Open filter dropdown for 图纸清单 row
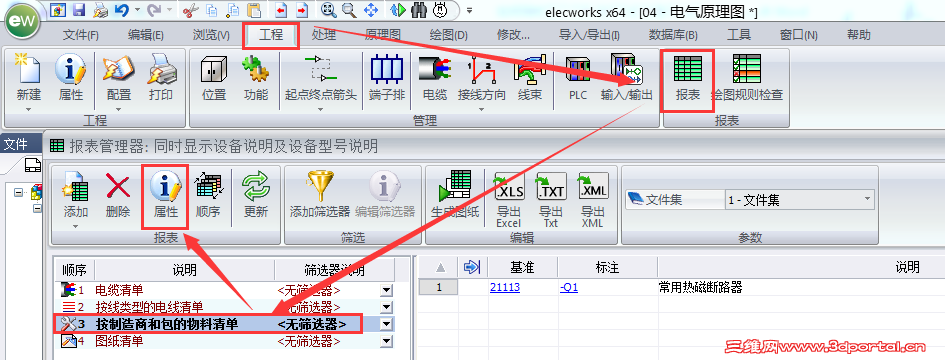 point(387,342)
